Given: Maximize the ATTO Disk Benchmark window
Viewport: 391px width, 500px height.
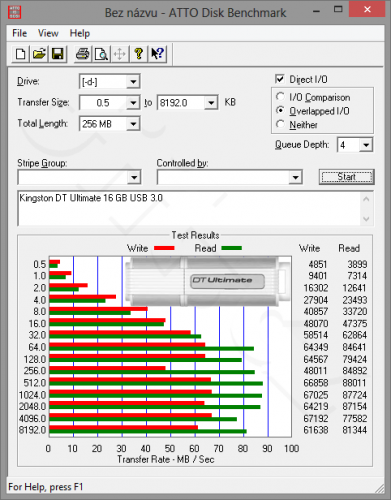Looking at the screenshot, I should click(x=338, y=9).
